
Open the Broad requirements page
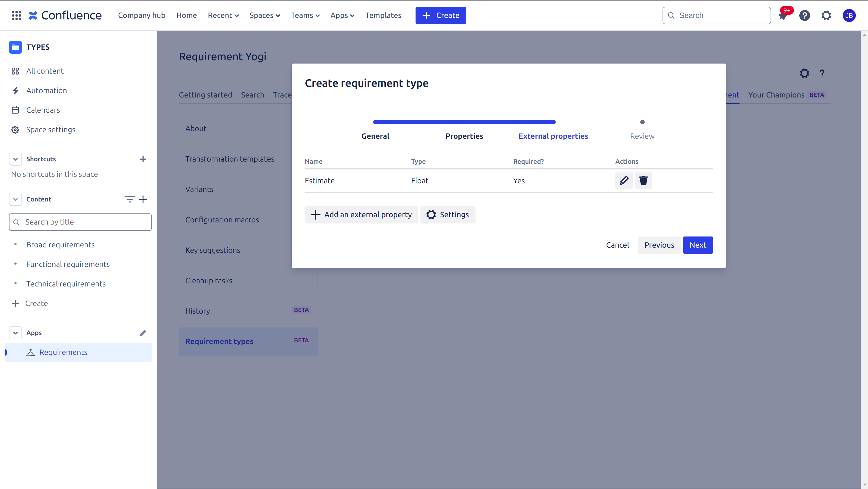tap(60, 245)
